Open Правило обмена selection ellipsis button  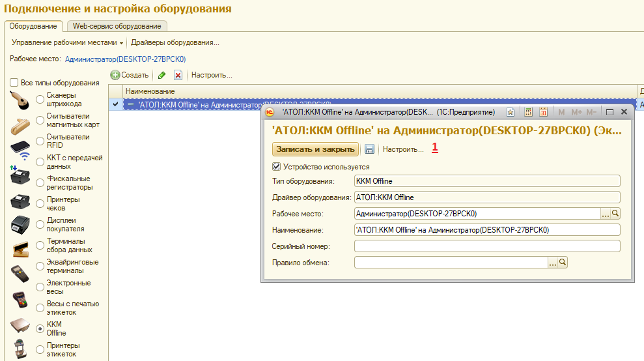(552, 263)
